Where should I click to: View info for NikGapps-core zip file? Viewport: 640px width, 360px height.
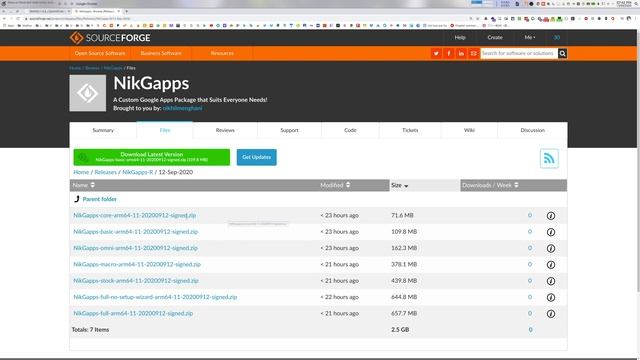[551, 216]
